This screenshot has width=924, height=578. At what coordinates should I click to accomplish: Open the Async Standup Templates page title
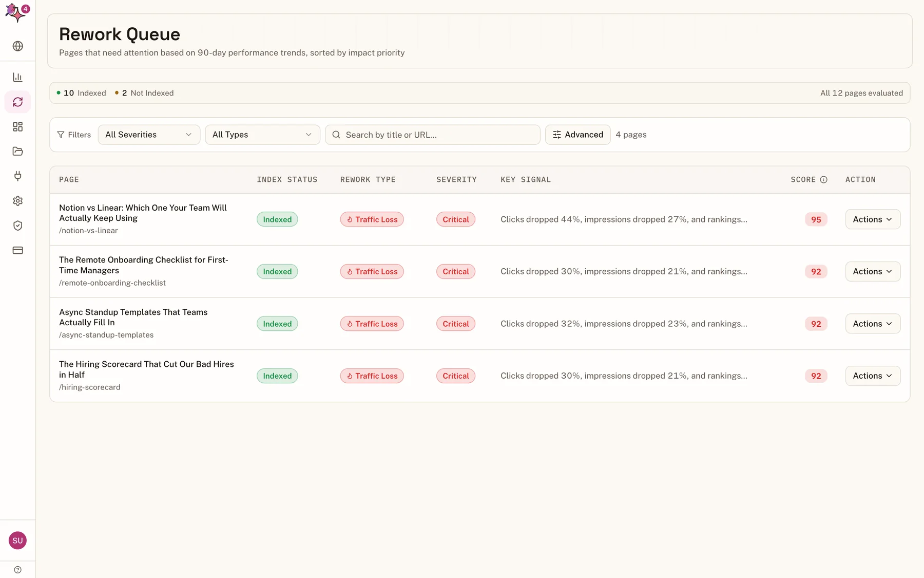pos(133,317)
